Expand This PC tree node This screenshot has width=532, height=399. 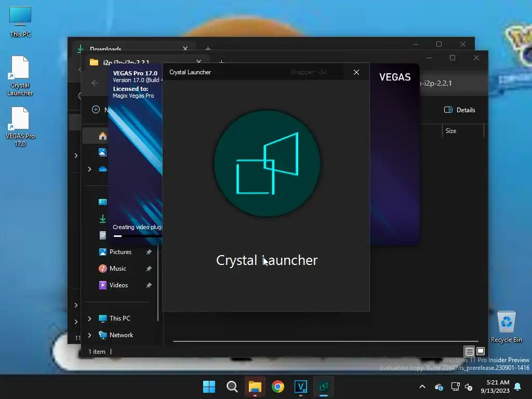(89, 318)
